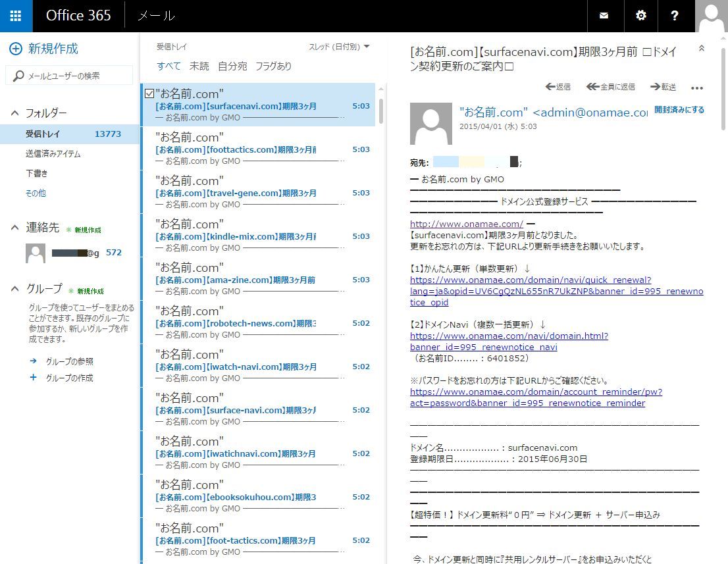Screen dimensions: 728x564
Task: Open the iwatichnavi.com message
Action: [258, 453]
